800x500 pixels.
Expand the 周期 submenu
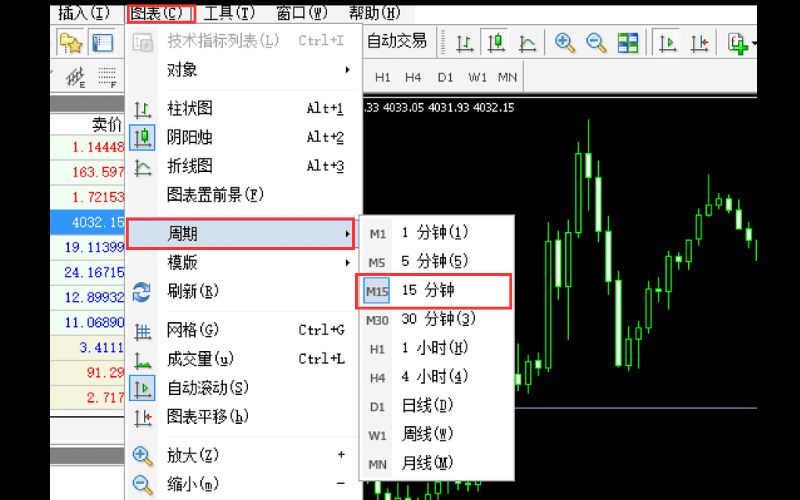(240, 234)
